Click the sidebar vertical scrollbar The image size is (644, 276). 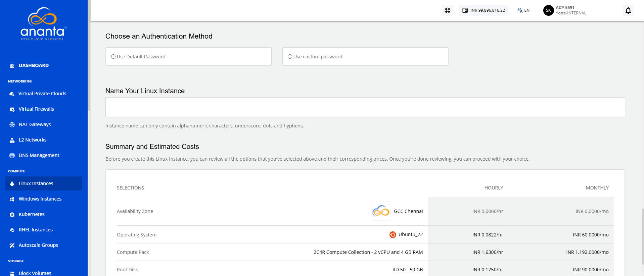point(89,55)
